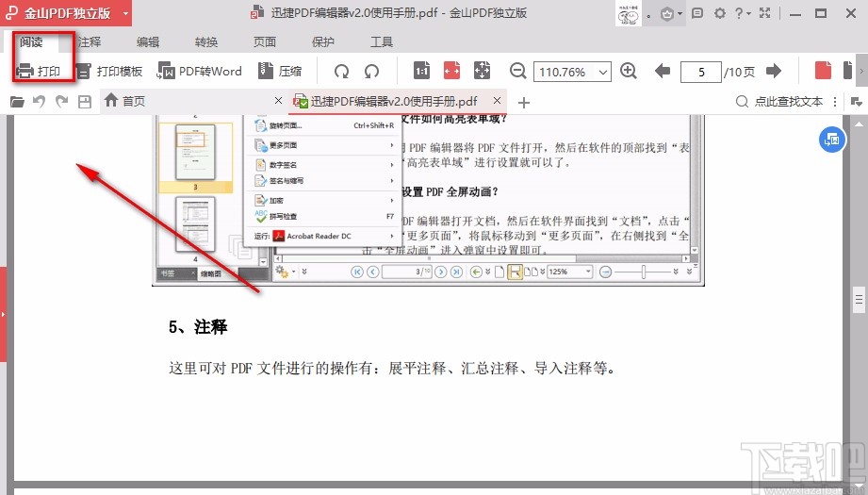The image size is (868, 495).
Task: Switch to the 注释 tab
Action: (x=90, y=42)
